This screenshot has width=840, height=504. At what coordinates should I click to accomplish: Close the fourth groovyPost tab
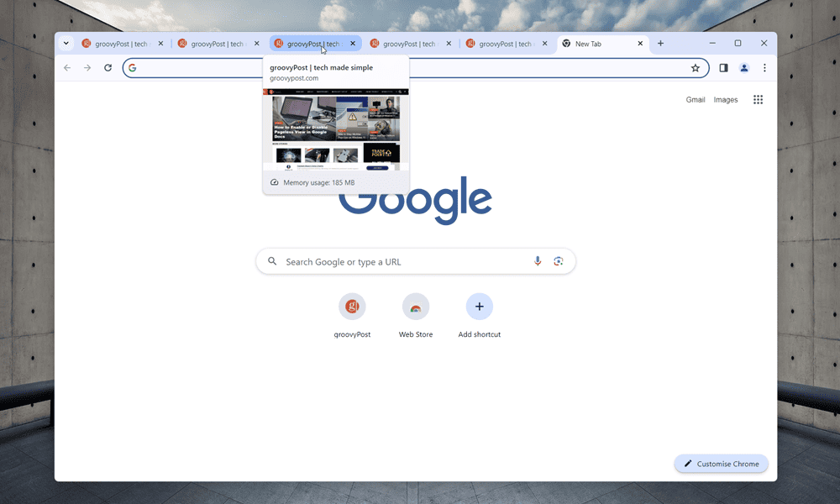coord(449,44)
